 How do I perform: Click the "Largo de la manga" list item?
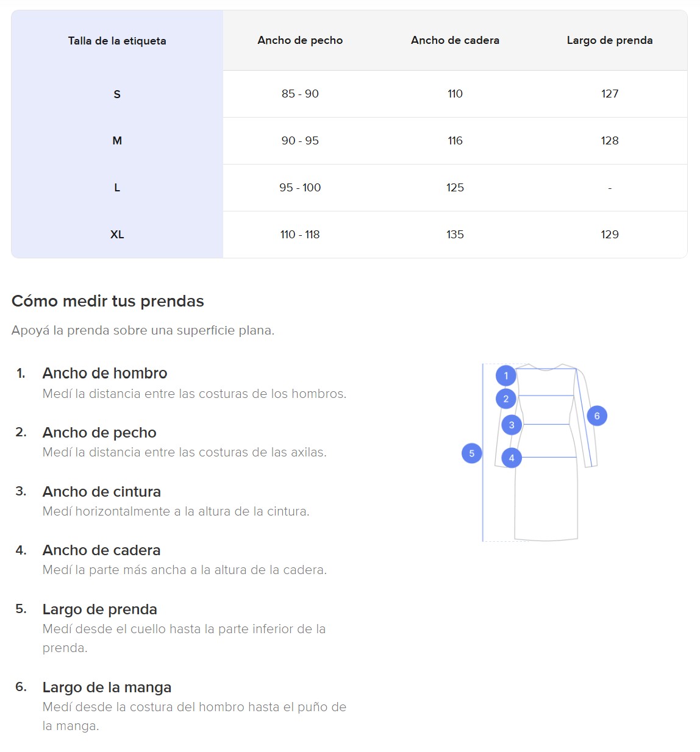(107, 687)
